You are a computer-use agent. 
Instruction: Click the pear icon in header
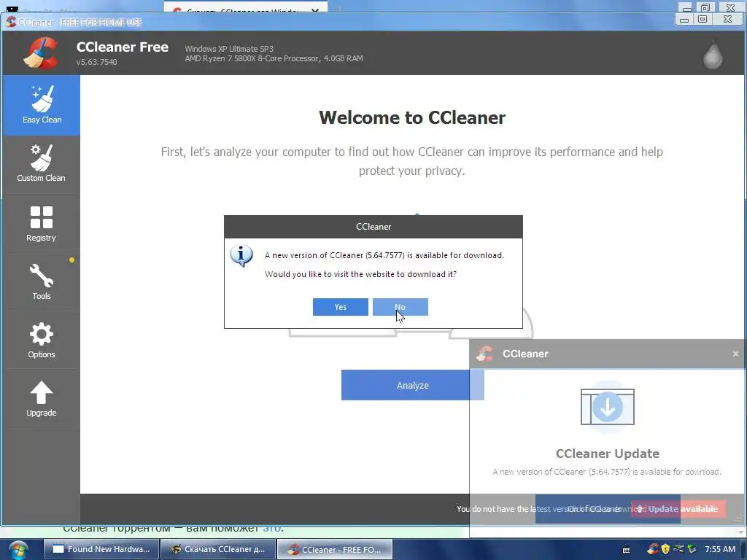(713, 54)
